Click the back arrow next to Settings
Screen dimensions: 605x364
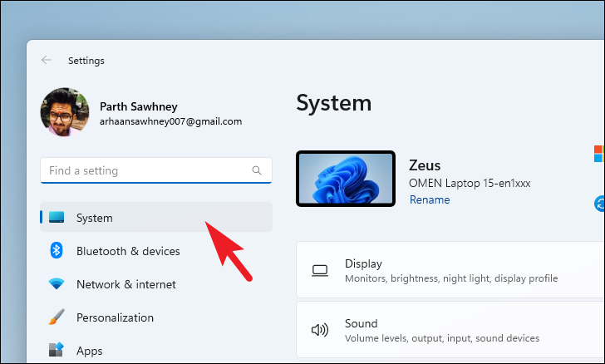tap(47, 60)
